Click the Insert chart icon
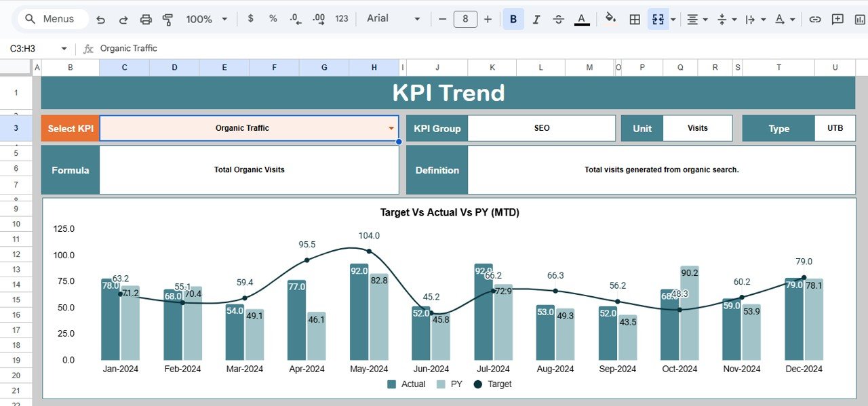This screenshot has height=406, width=868. (x=860, y=20)
